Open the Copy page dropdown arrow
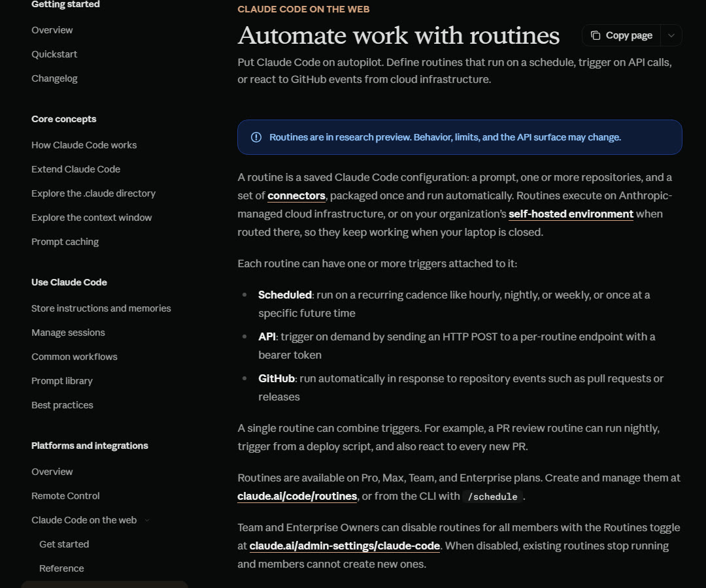The image size is (706, 588). coord(671,35)
